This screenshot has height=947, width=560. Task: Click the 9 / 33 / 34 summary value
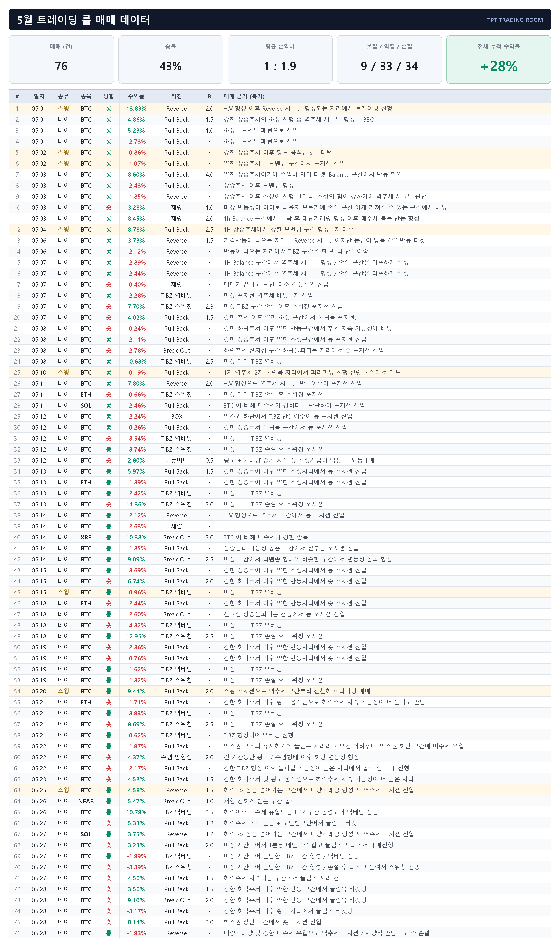[389, 66]
